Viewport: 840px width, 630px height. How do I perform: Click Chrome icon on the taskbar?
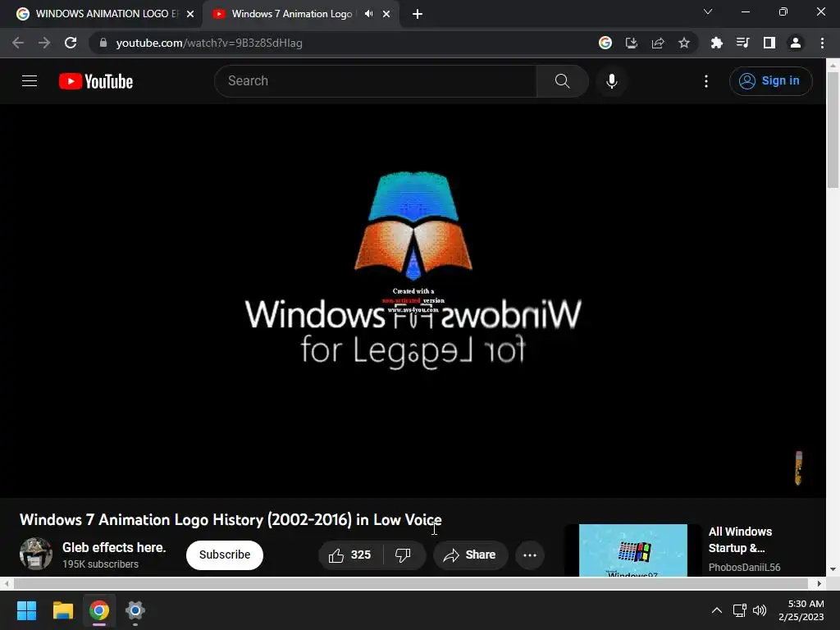(x=99, y=610)
